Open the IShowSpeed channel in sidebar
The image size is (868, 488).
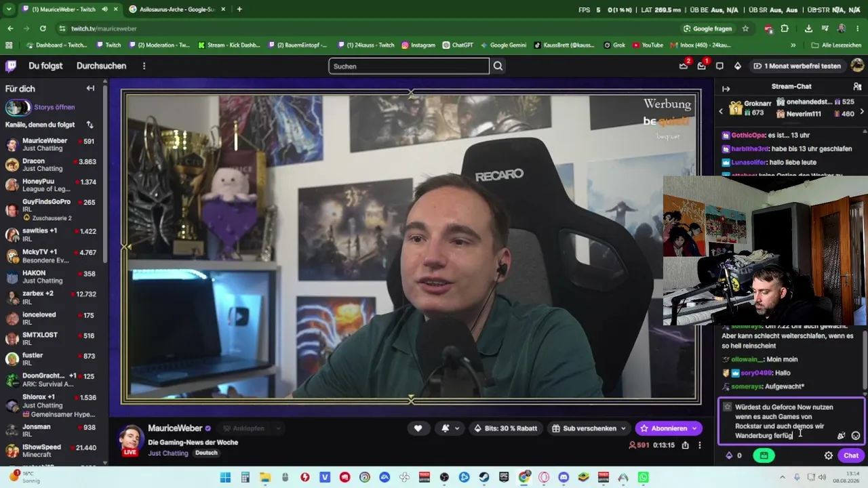[x=53, y=451]
